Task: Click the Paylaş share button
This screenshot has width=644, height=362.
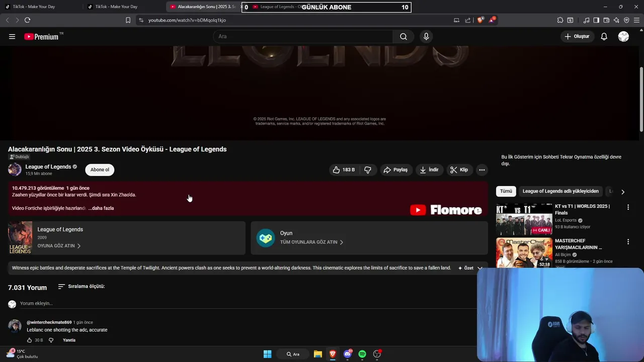Action: pos(396,170)
